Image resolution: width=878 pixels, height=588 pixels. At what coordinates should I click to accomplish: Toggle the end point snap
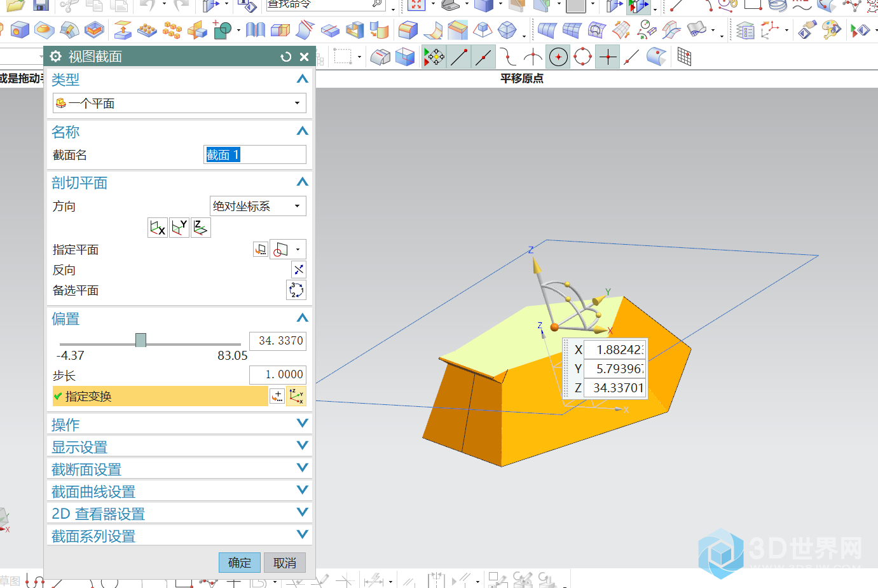(x=459, y=57)
